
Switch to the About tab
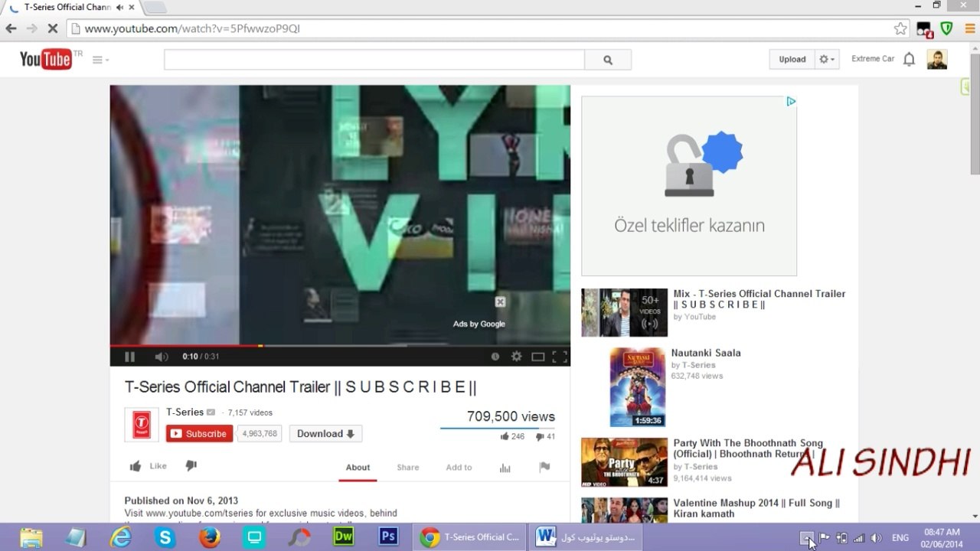358,468
